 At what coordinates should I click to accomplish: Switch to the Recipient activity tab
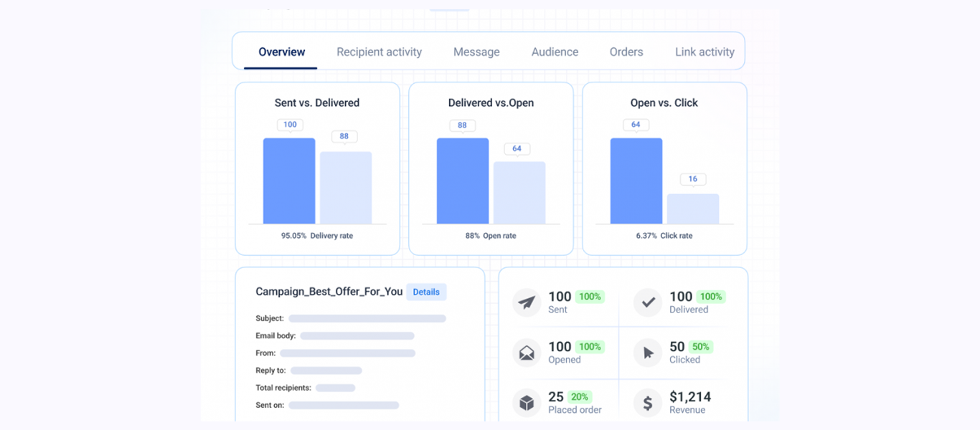[x=379, y=52]
